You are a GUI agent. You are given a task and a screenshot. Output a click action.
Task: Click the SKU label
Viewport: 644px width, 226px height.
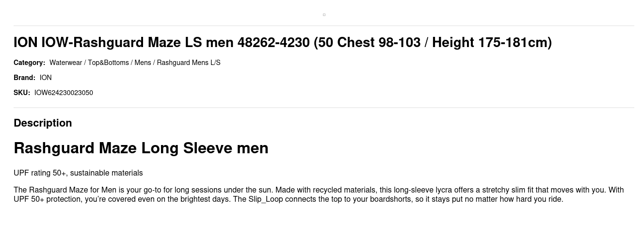tap(22, 93)
